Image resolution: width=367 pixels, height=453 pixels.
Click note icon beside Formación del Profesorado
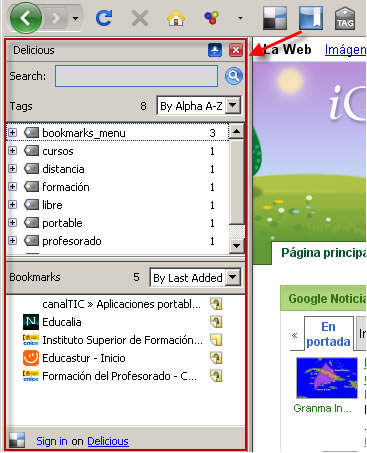pyautogui.click(x=216, y=376)
